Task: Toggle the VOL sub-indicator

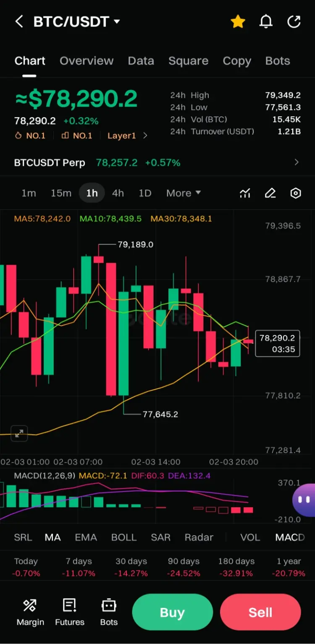Action: coord(250,537)
